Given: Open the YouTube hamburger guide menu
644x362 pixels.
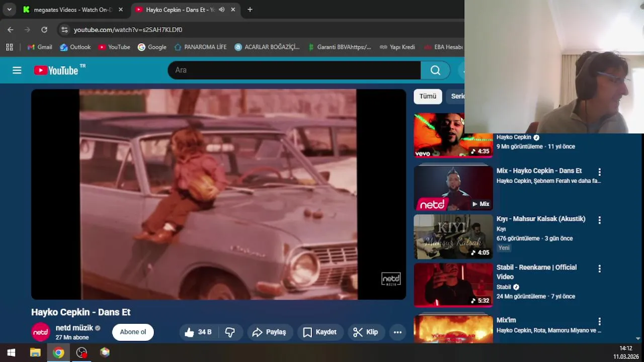Looking at the screenshot, I should (17, 70).
